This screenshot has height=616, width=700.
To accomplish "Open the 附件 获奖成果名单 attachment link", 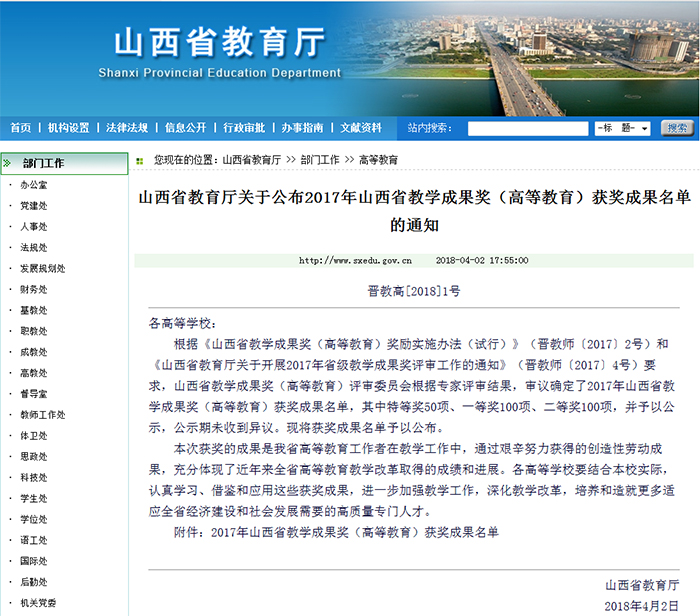I will 354,532.
